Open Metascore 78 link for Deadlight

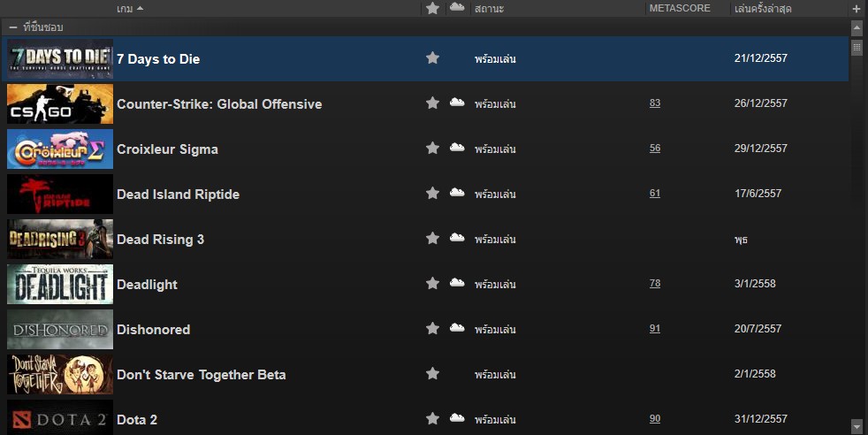655,283
